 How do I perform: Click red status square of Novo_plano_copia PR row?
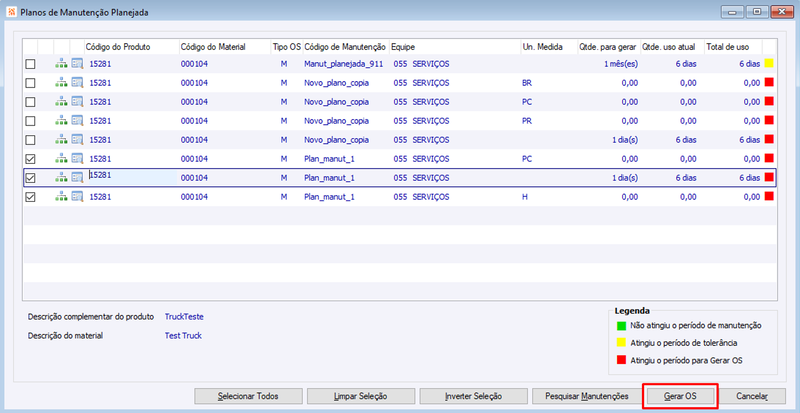click(x=769, y=120)
